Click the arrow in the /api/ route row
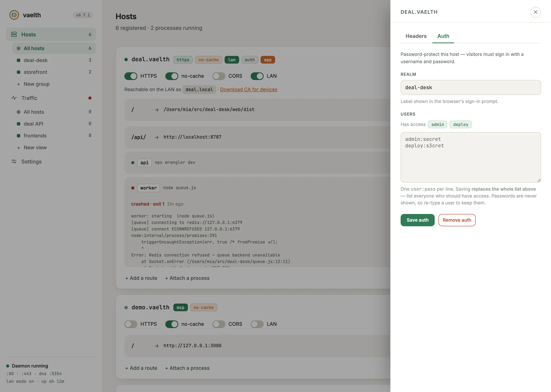This screenshot has width=551, height=392. click(x=156, y=137)
